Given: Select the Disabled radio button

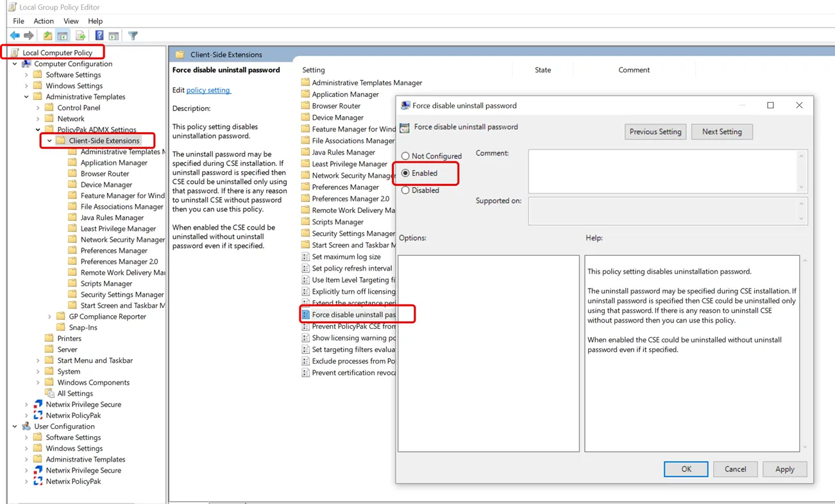Looking at the screenshot, I should pos(405,190).
